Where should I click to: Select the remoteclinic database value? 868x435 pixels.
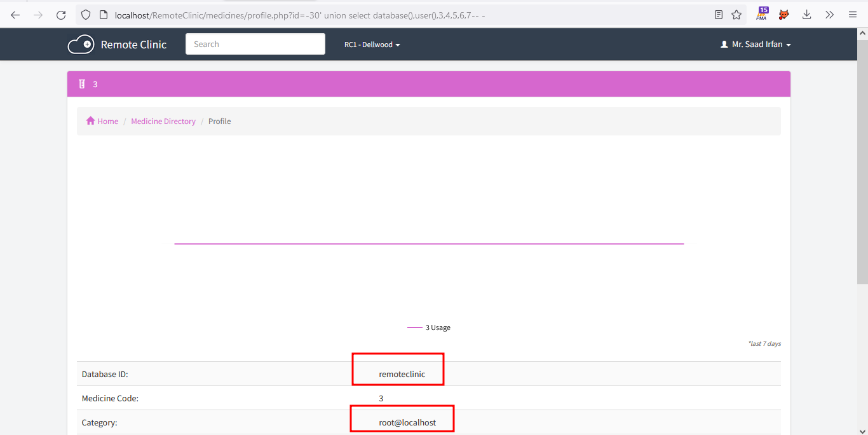tap(402, 375)
